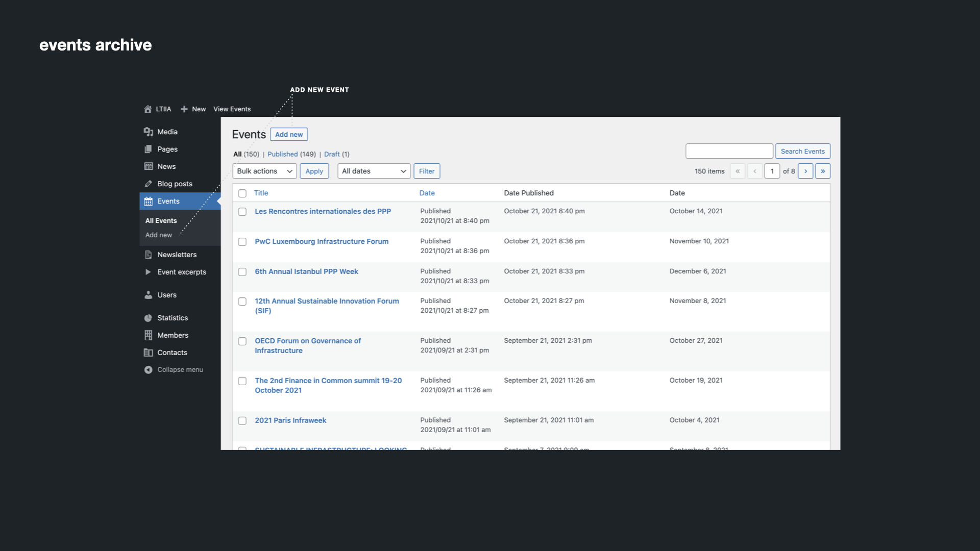Check 2nd Finance in Common summit row
The width and height of the screenshot is (980, 551).
pos(242,381)
